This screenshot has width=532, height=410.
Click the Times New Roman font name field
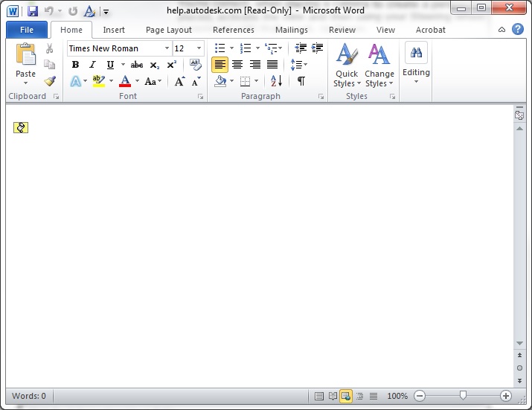[115, 48]
